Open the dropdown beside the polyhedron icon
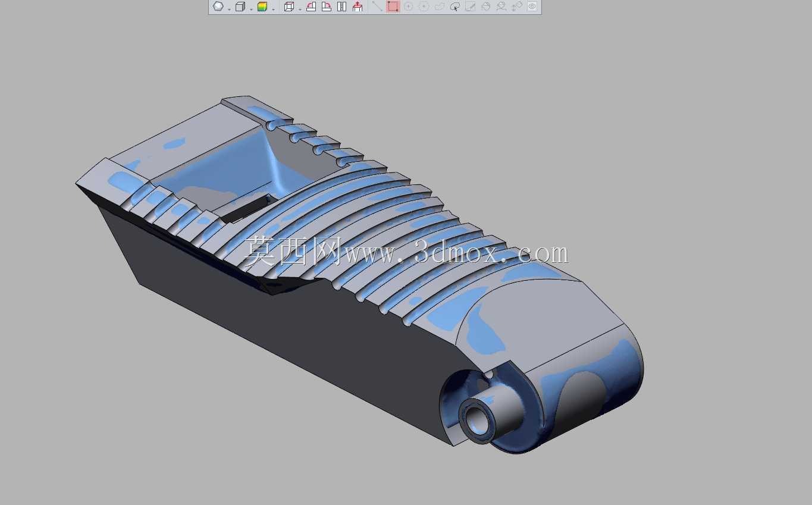The height and width of the screenshot is (505, 812). pyautogui.click(x=230, y=9)
